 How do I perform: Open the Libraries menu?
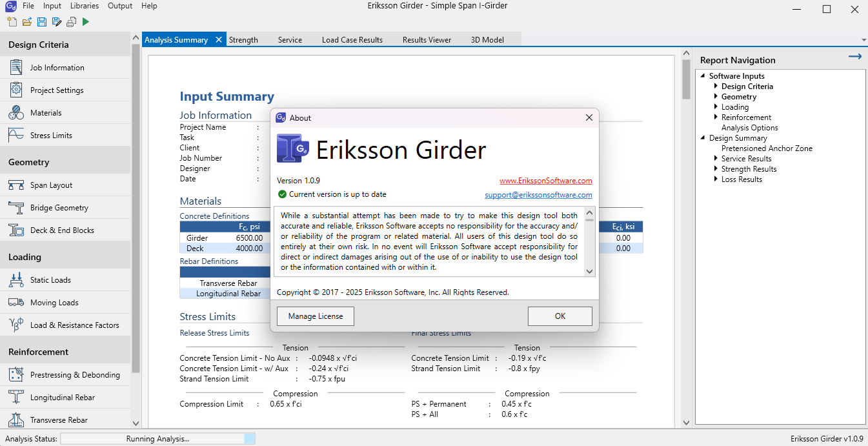[85, 6]
